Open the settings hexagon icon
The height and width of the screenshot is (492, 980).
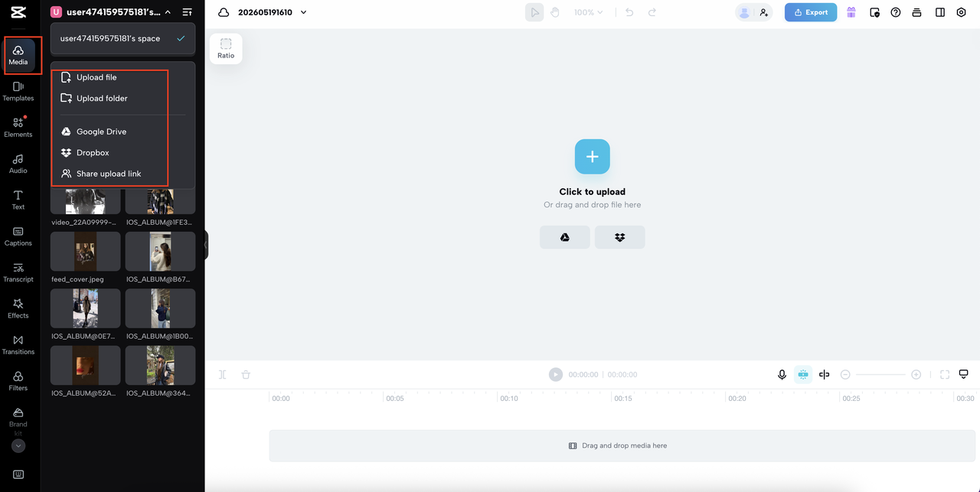coord(962,12)
